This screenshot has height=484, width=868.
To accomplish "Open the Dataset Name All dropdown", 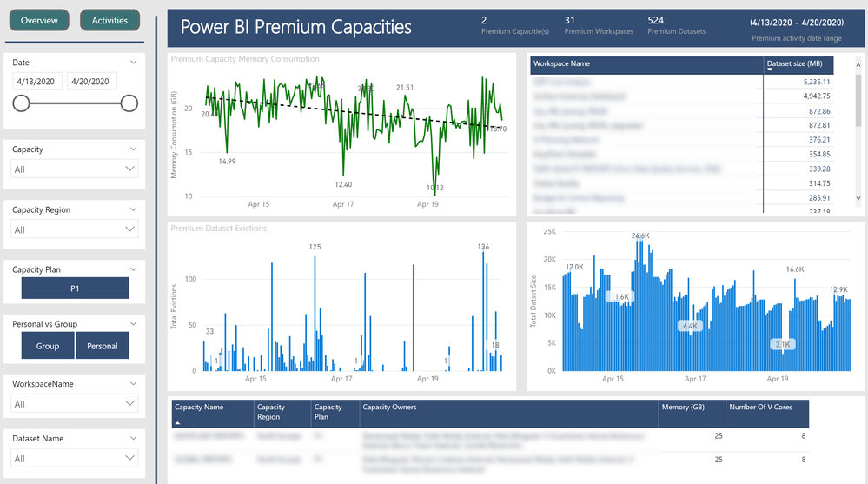I will coord(74,458).
